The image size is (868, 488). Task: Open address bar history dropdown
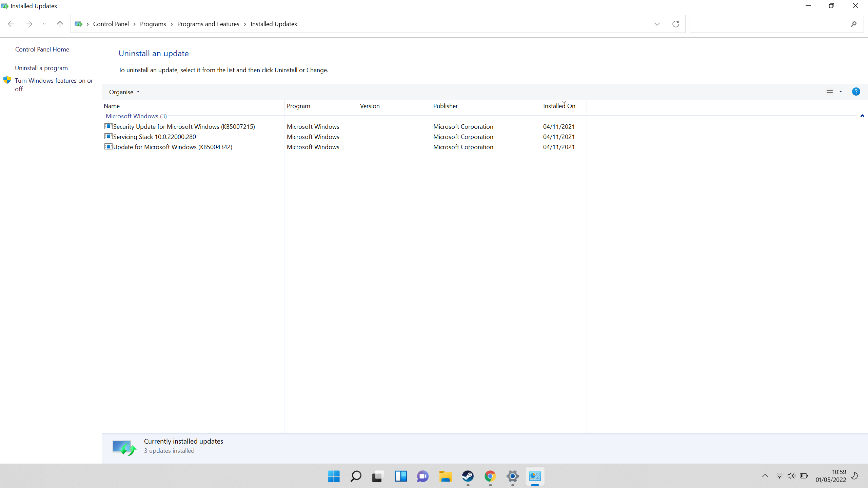click(657, 24)
